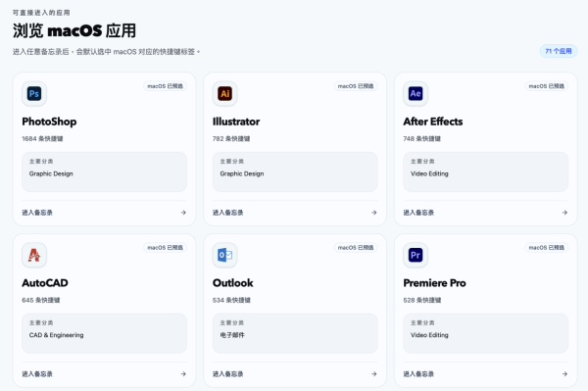Image resolution: width=588 pixels, height=391 pixels.
Task: Open 进入备忘录 for AutoCAD
Action: (x=37, y=373)
